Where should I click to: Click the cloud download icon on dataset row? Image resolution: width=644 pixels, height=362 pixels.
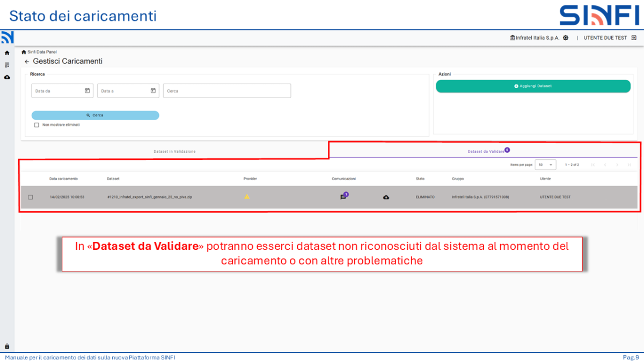point(386,197)
